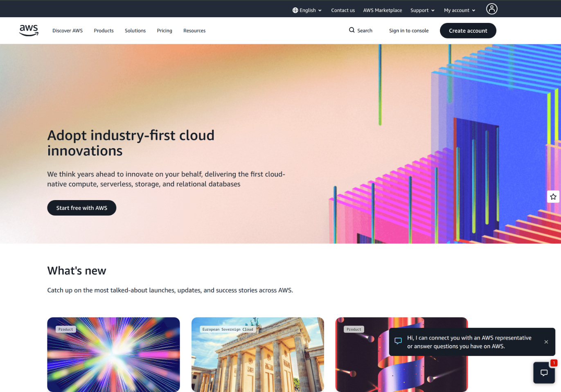The width and height of the screenshot is (561, 392).
Task: Click the Create account button
Action: 468,31
